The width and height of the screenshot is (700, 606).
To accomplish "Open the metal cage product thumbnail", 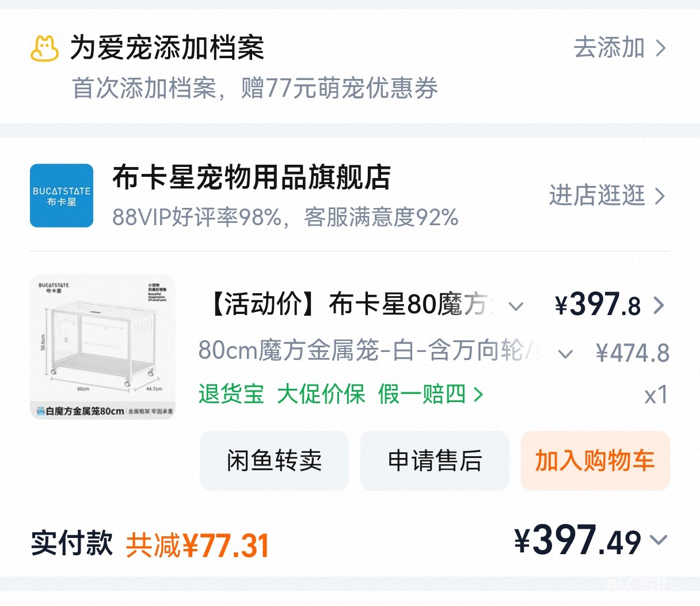I will 102,347.
